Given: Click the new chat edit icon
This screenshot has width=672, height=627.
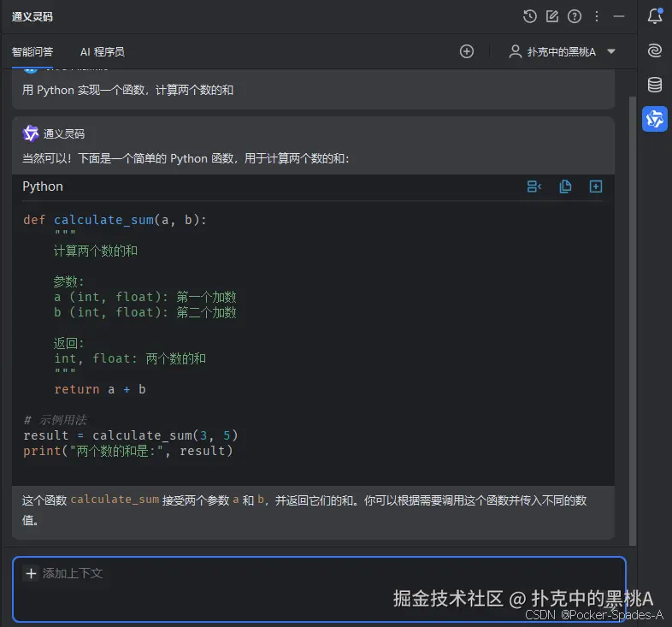Looking at the screenshot, I should point(552,17).
